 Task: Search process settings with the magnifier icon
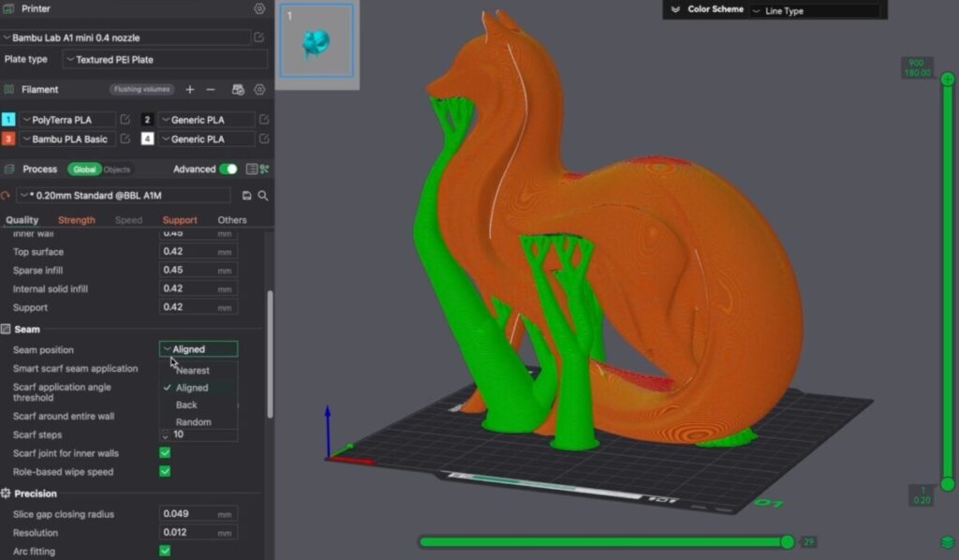click(x=263, y=196)
